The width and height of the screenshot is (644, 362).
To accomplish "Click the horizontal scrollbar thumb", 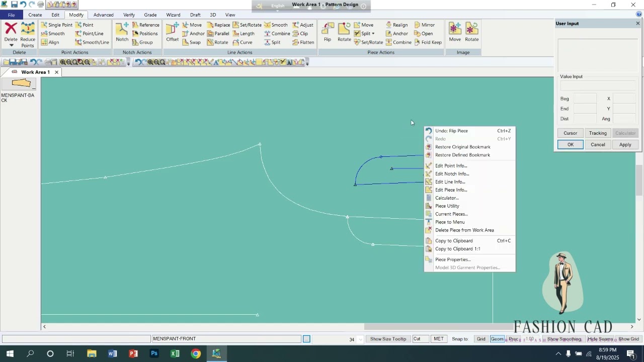I will pyautogui.click(x=438, y=327).
